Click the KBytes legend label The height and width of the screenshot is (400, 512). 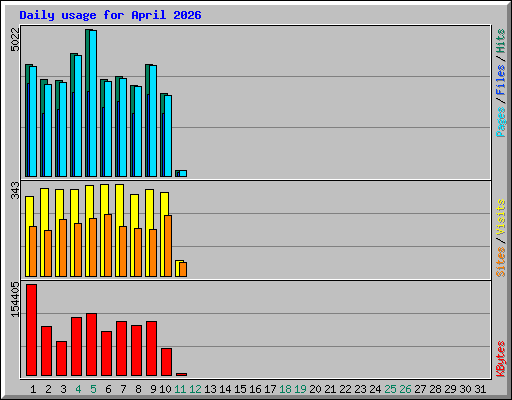pyautogui.click(x=500, y=359)
